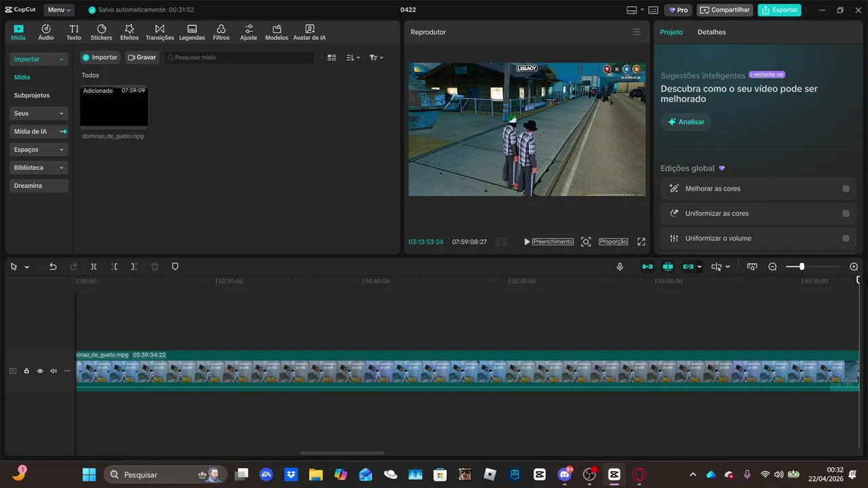Click the undo arrow in timeline toolbar
The height and width of the screenshot is (488, 868).
pos(53,267)
